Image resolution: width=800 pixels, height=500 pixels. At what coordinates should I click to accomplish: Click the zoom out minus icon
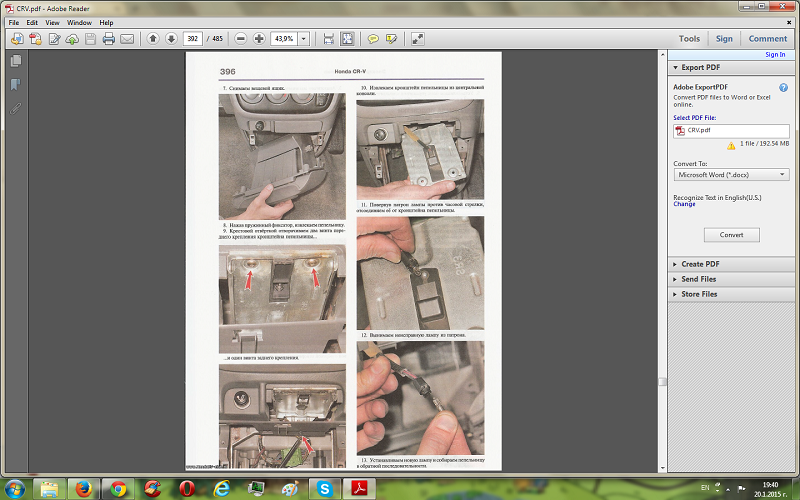click(241, 39)
